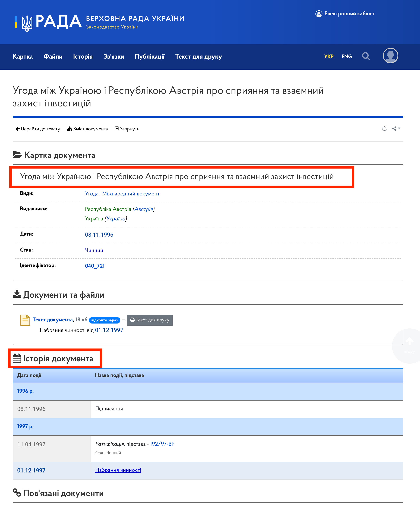
Task: Click the download icon of Документи та файли
Action: 17,294
